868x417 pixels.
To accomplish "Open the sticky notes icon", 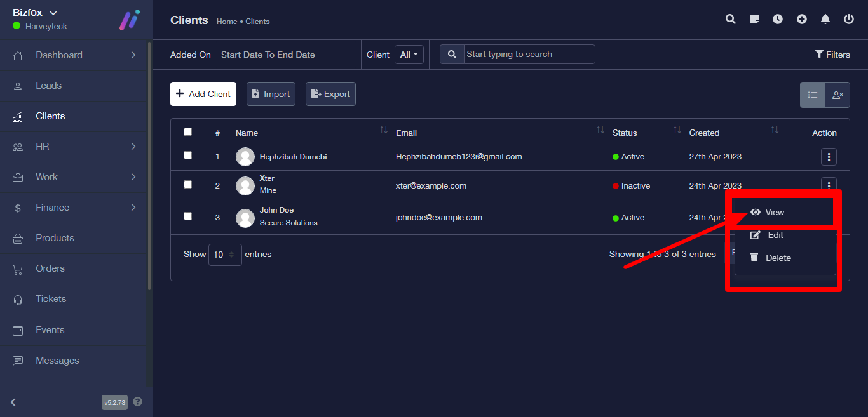I will [754, 20].
